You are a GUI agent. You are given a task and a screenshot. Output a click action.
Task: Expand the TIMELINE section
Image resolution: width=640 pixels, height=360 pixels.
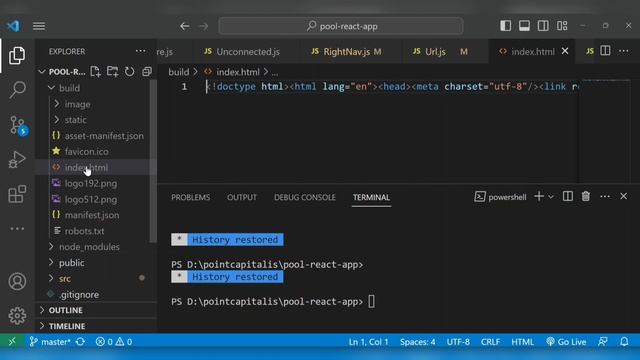coord(96,326)
